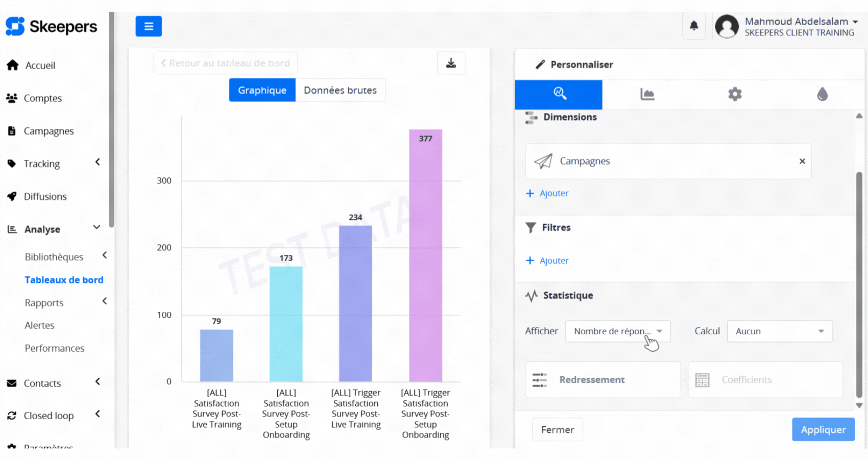
Task: Open the color droplet tab
Action: [822, 94]
